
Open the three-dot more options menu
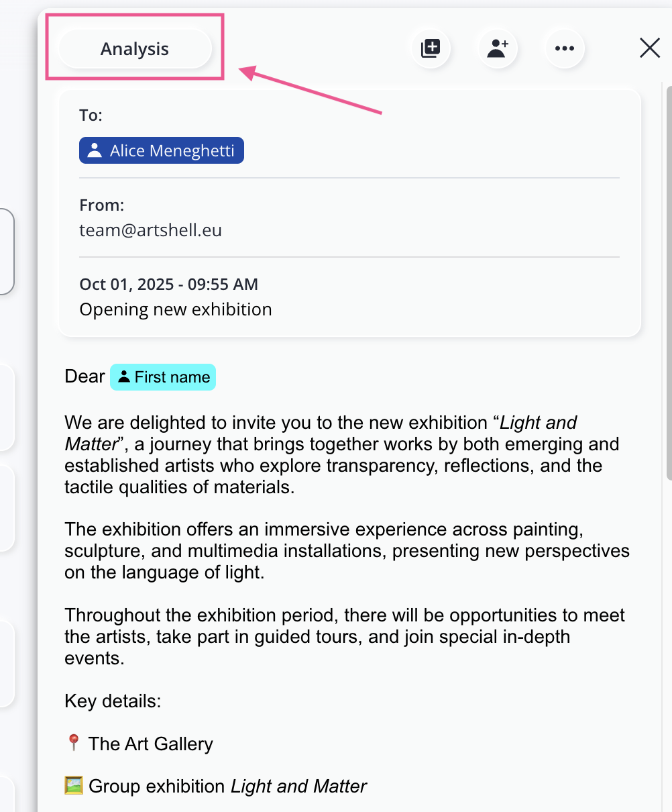coord(565,48)
